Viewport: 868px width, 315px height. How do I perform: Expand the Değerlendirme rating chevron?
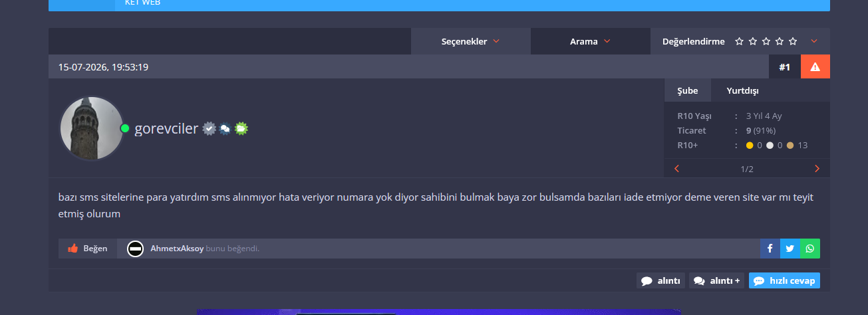tap(814, 41)
